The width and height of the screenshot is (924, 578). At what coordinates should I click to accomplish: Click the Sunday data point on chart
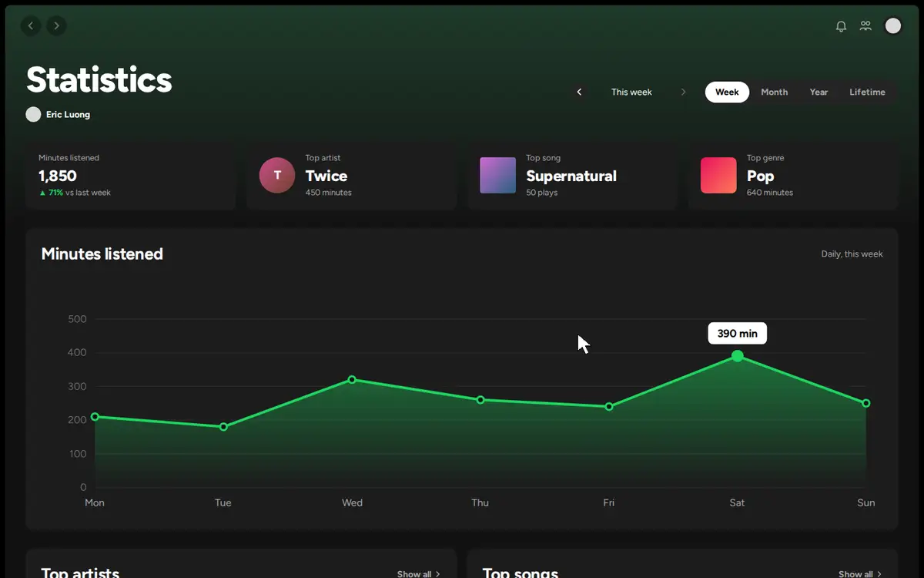click(866, 403)
